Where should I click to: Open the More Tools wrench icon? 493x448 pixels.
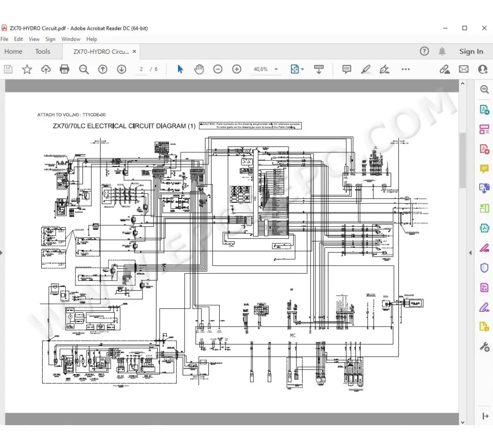coord(484,347)
